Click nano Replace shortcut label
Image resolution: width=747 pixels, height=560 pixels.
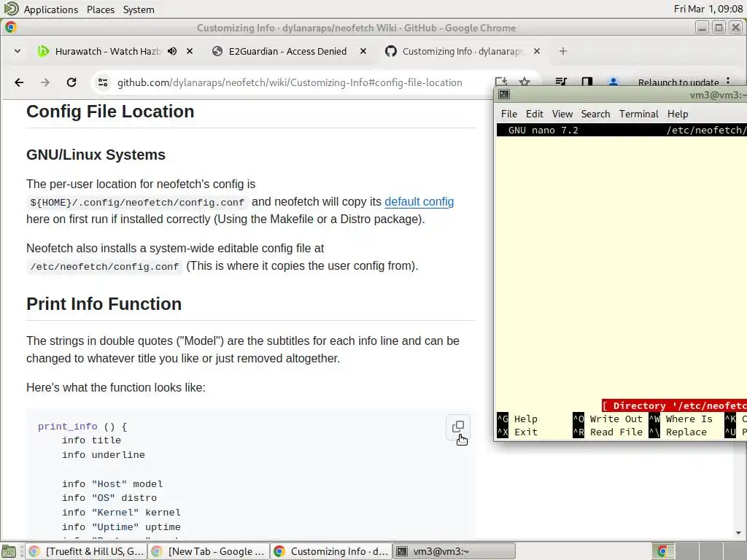pos(686,432)
